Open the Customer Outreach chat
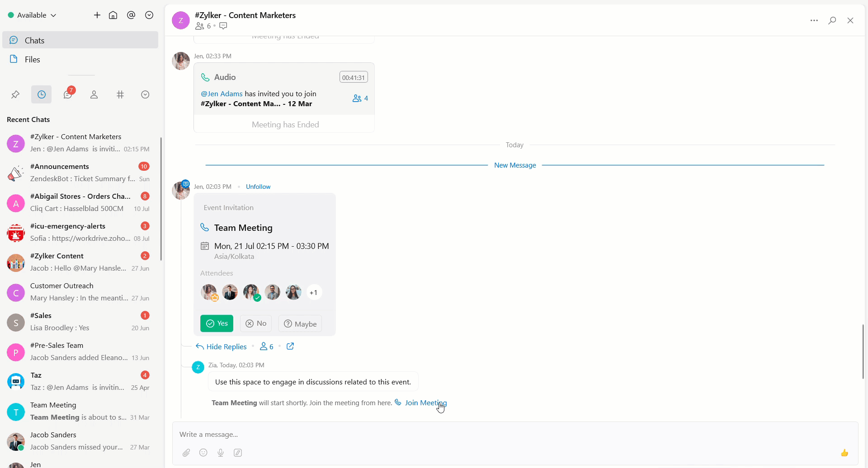The image size is (868, 468). click(x=80, y=292)
